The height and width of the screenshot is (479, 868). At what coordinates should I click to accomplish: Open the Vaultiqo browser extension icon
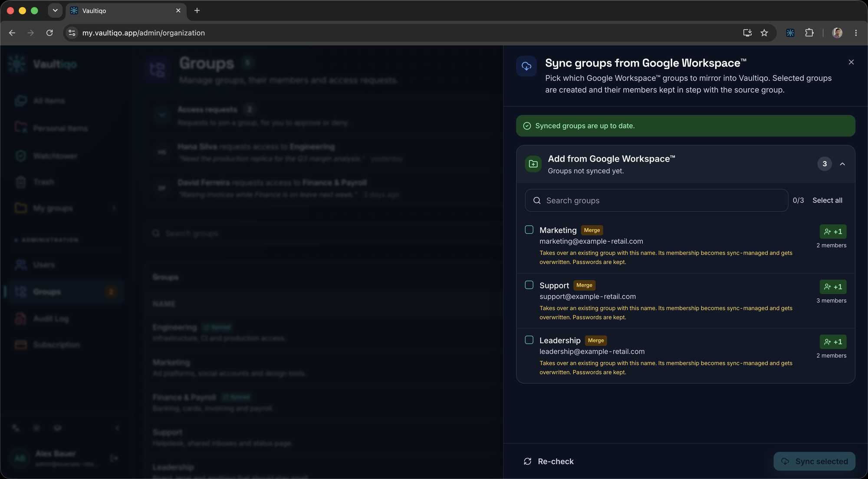point(790,33)
